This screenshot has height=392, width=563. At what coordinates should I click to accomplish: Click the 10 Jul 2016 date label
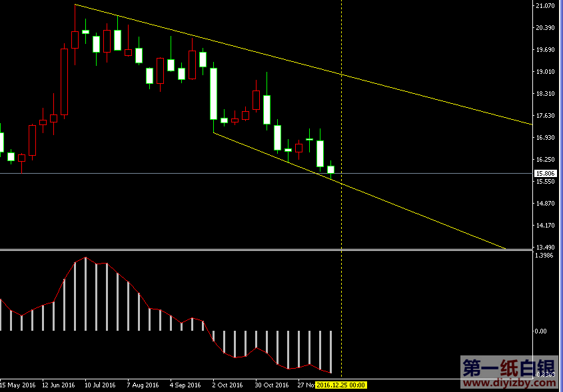click(100, 385)
